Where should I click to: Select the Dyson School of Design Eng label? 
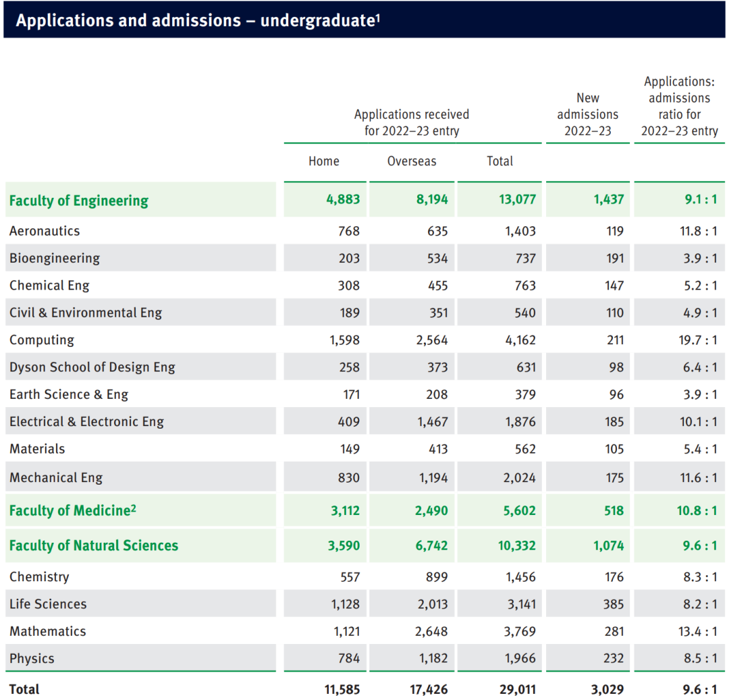click(92, 368)
